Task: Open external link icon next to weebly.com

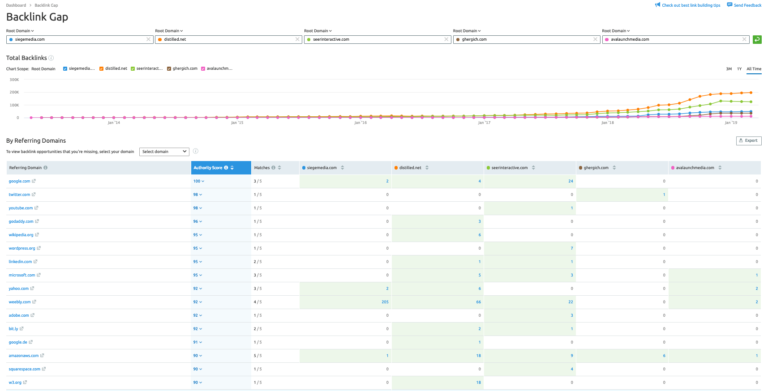Action: click(34, 302)
